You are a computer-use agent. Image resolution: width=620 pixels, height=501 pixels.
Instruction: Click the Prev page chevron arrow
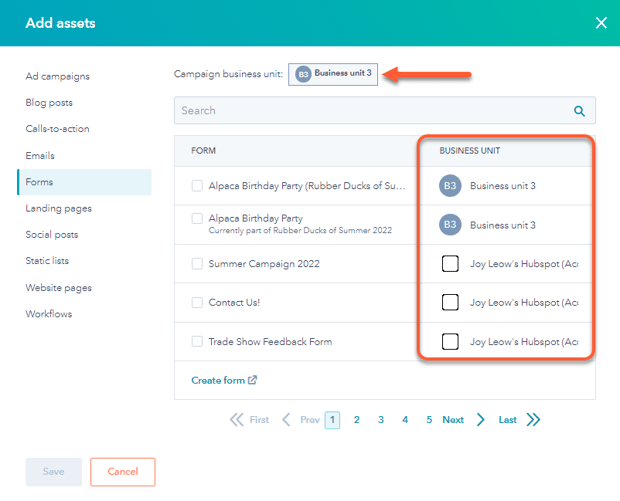pos(286,420)
